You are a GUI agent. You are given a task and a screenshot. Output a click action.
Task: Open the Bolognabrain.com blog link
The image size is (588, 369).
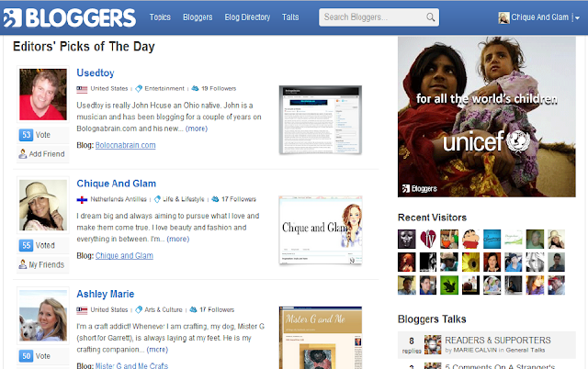tap(125, 145)
